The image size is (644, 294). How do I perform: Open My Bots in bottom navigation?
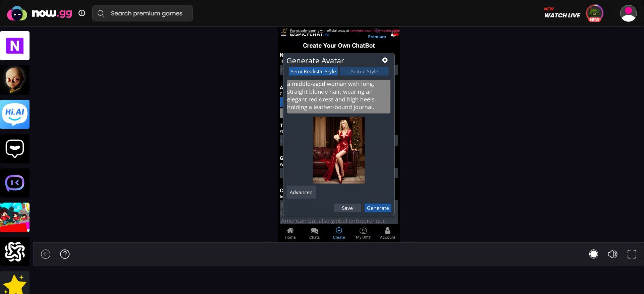pos(363,233)
